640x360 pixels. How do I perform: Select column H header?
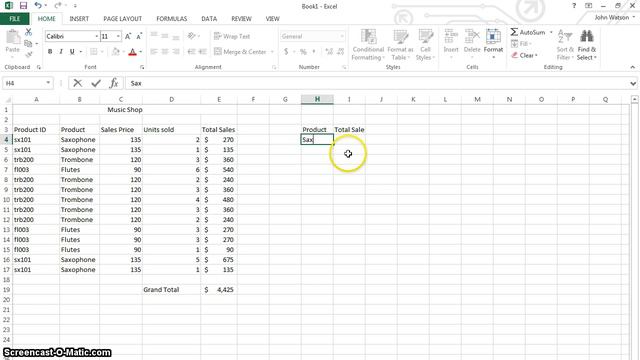tap(317, 99)
